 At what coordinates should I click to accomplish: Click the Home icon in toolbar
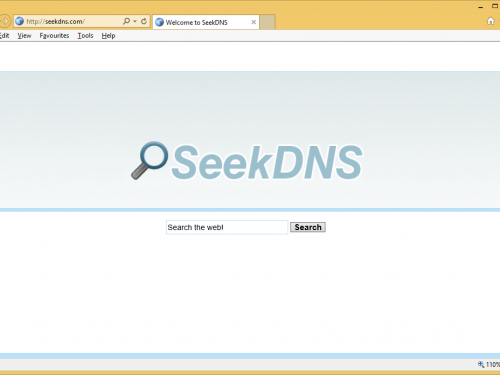[x=490, y=21]
